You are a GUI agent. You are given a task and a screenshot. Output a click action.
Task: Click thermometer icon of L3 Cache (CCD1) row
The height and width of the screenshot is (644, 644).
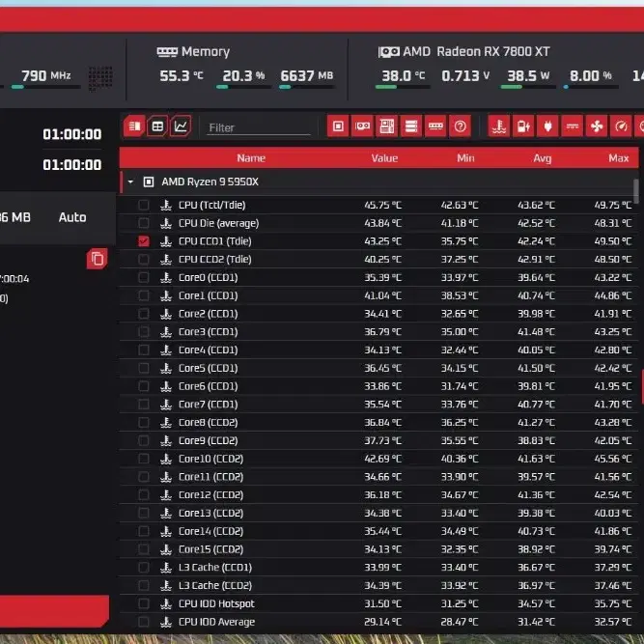166,568
